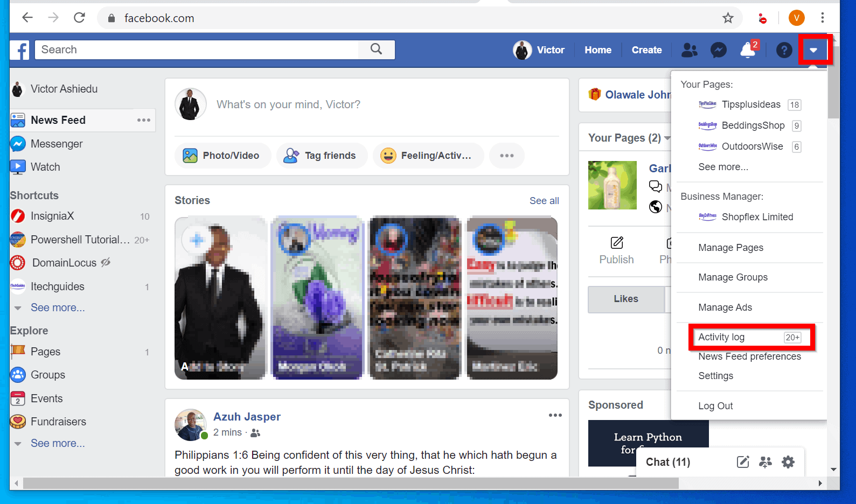Expand Explore See more

coord(58,443)
